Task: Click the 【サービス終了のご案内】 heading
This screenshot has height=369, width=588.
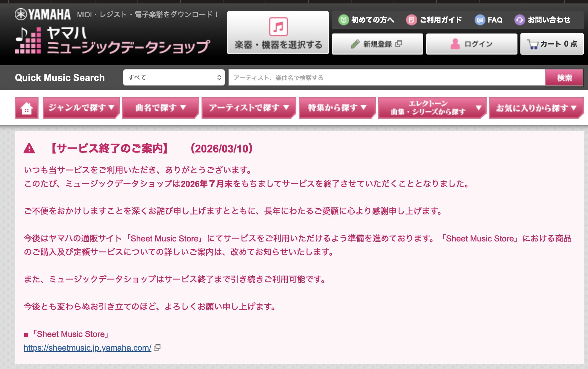Action: tap(110, 148)
